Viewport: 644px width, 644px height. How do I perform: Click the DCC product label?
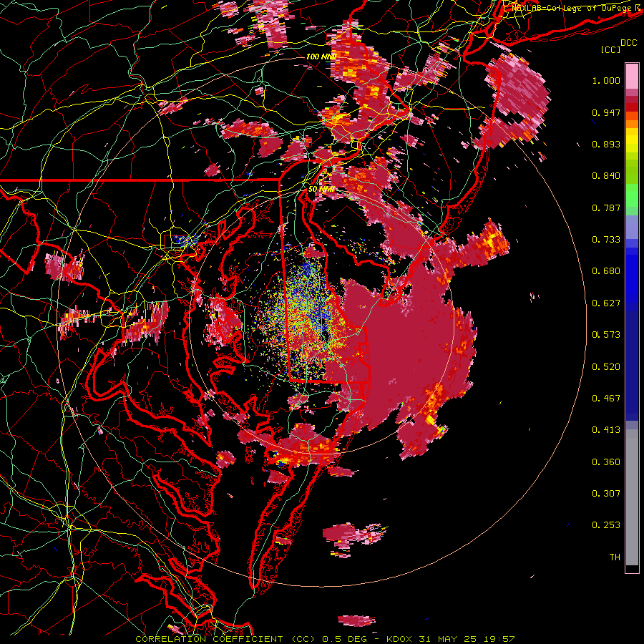(x=628, y=43)
